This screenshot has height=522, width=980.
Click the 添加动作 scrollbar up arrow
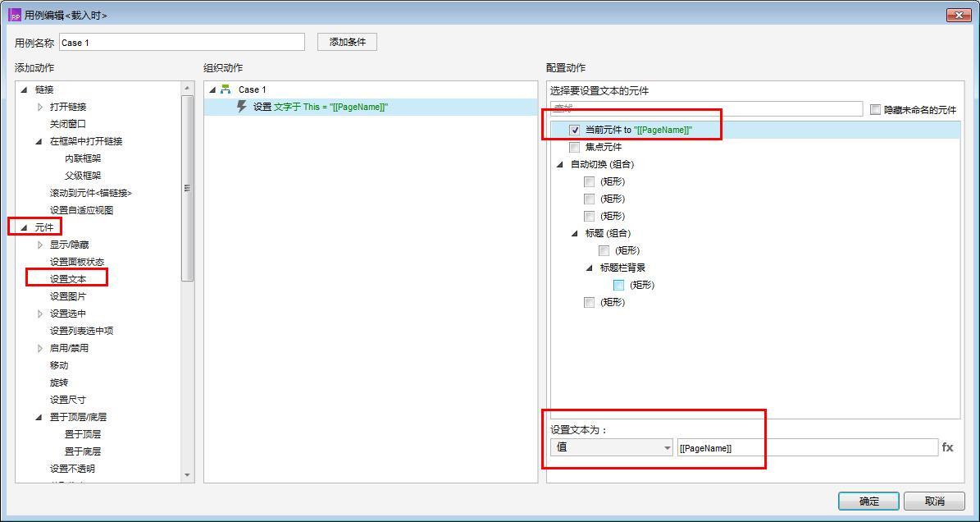[187, 88]
